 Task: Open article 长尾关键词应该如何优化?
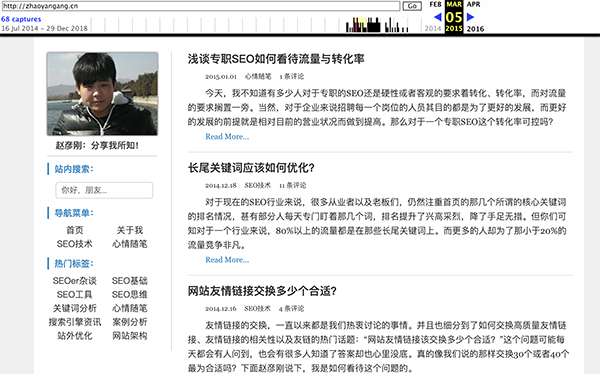pyautogui.click(x=251, y=168)
